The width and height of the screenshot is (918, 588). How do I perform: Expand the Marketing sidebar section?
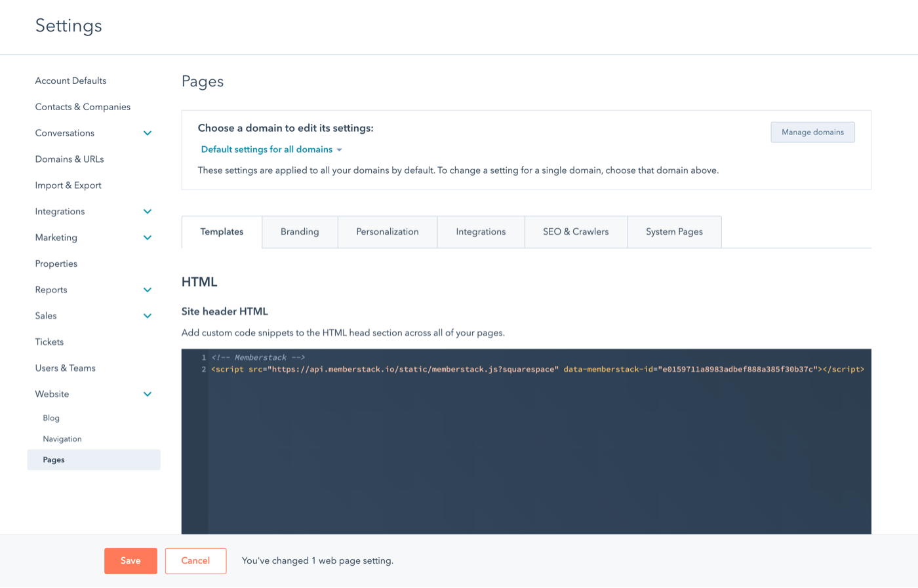147,237
